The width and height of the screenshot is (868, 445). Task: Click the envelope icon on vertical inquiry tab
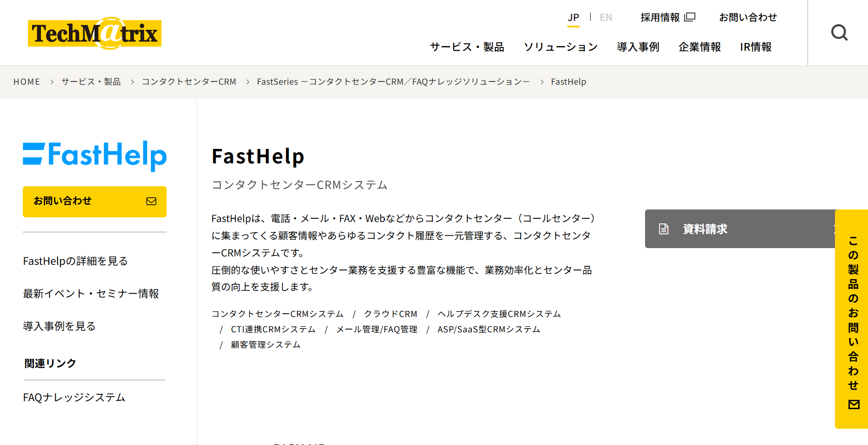(x=854, y=405)
